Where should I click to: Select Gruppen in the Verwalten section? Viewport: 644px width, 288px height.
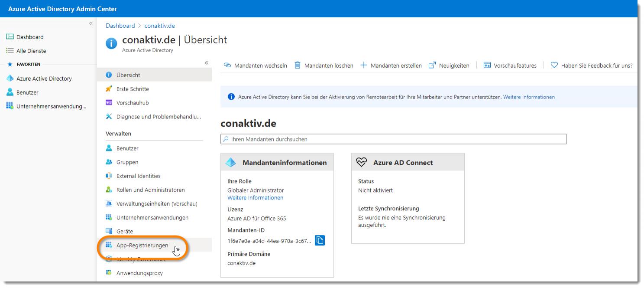coord(127,162)
